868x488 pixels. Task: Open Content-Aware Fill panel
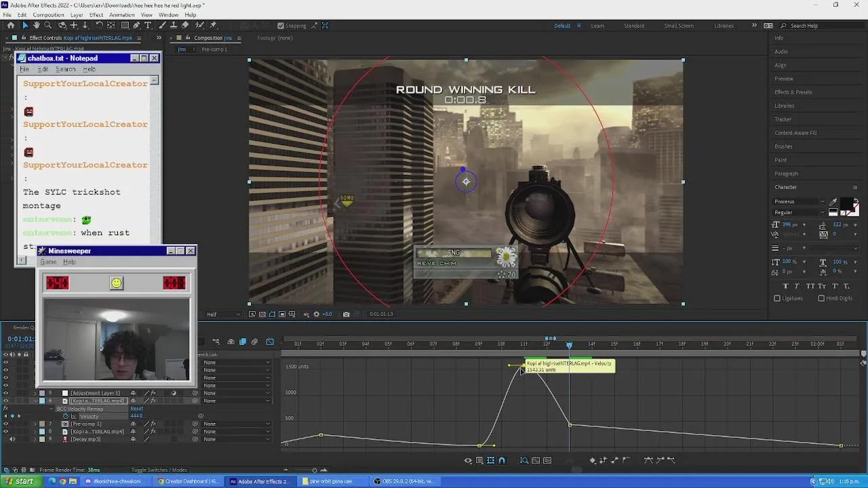(x=795, y=133)
